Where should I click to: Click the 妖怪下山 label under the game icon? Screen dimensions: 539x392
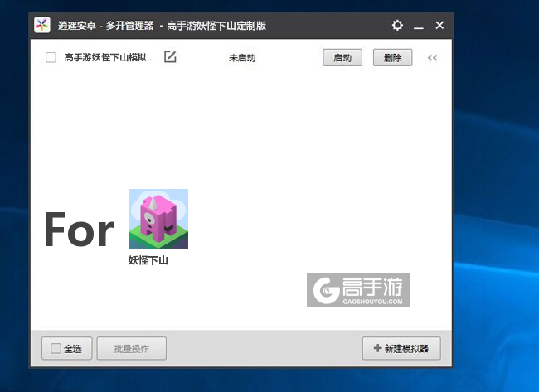[x=148, y=260]
